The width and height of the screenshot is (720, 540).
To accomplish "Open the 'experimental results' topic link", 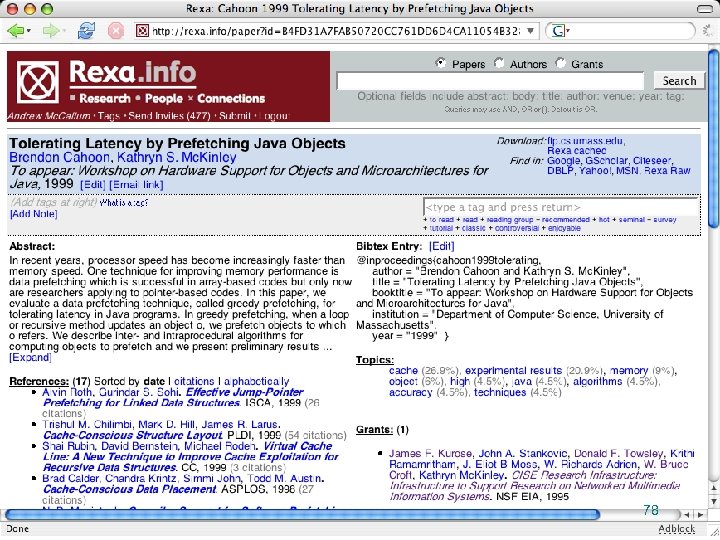I will pos(513,371).
